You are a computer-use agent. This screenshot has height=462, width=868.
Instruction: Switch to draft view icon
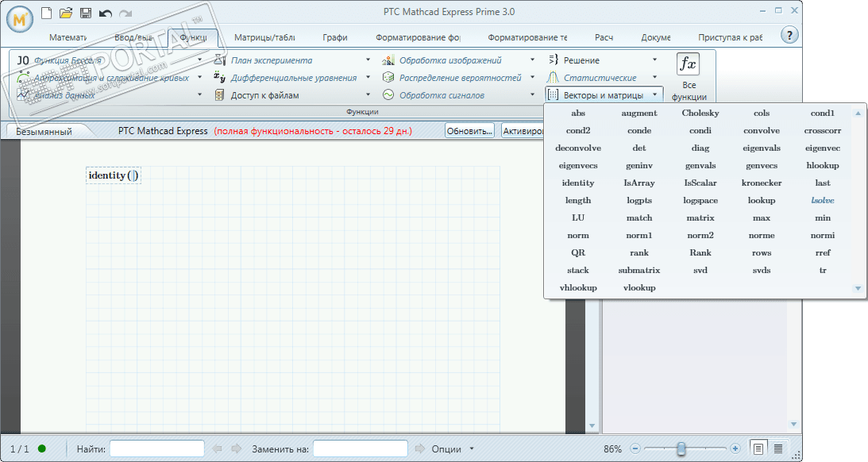click(x=777, y=449)
